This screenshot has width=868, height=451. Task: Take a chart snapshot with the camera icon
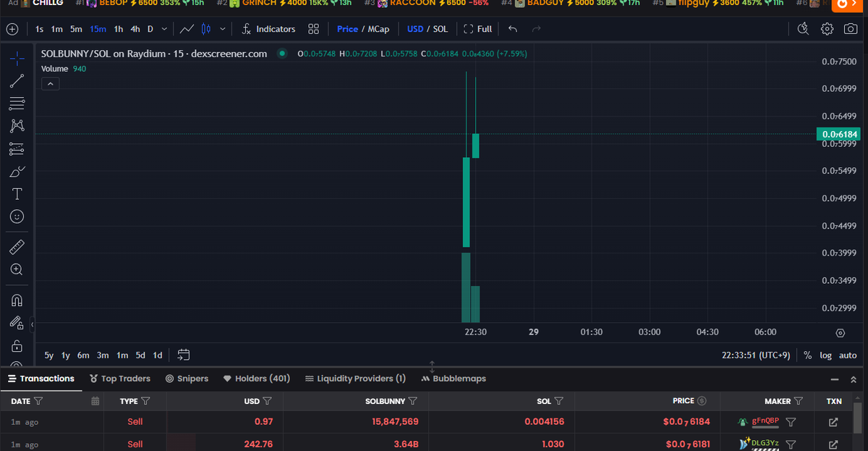[x=851, y=29]
